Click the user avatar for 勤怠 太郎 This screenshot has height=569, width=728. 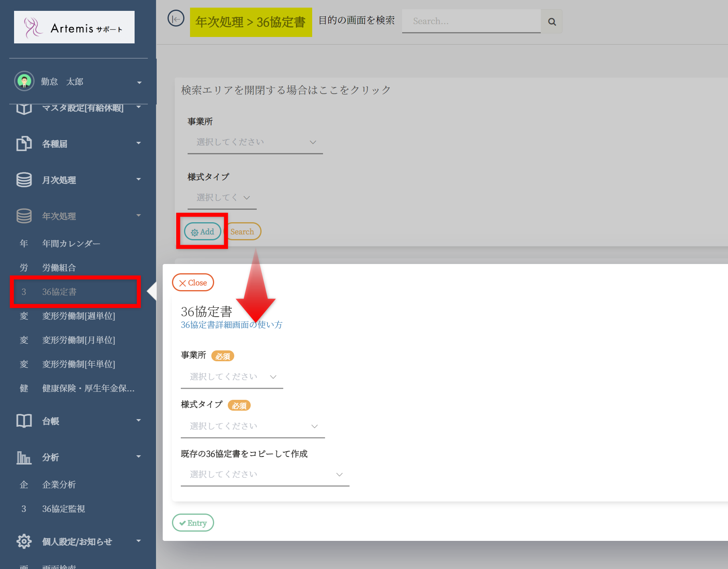[24, 82]
